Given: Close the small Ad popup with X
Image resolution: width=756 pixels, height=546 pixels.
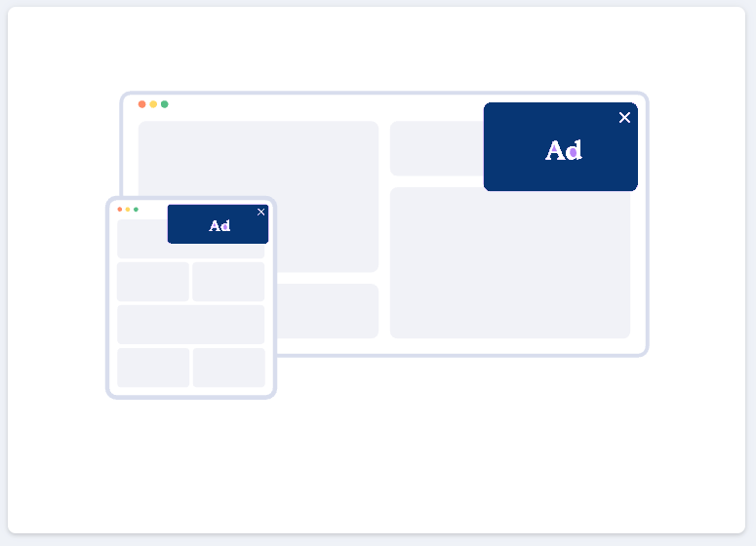Looking at the screenshot, I should point(260,212).
